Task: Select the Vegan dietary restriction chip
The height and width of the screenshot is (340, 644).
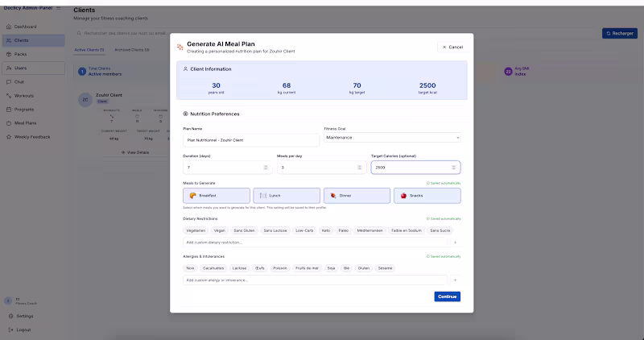Action: (219, 230)
